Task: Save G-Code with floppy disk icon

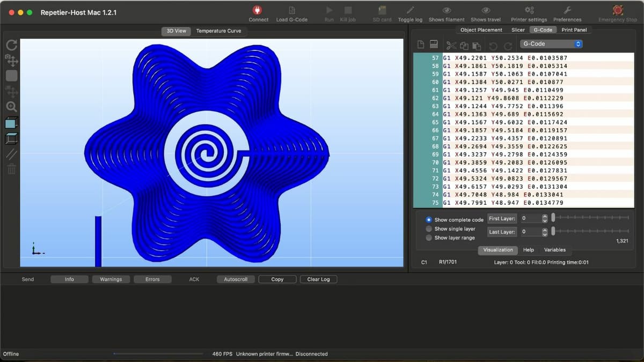Action: click(x=434, y=45)
